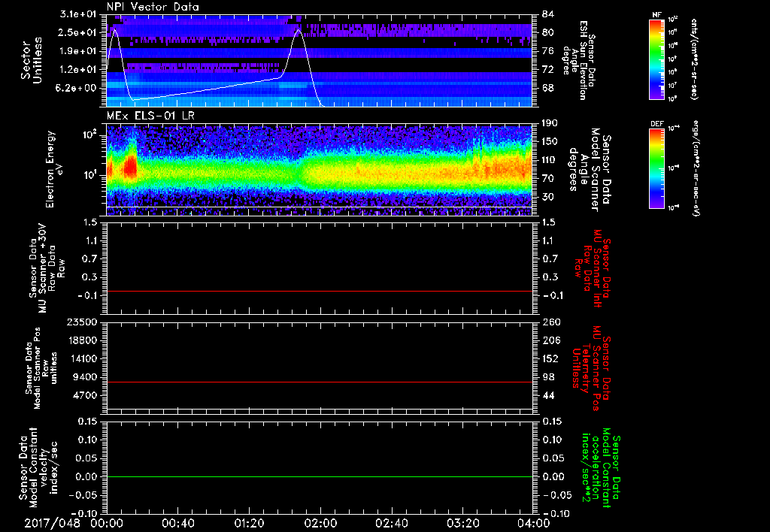Screen dimensions: 770x532
Task: Click the green 'Model Constant acceleration' label
Action: click(x=600, y=469)
